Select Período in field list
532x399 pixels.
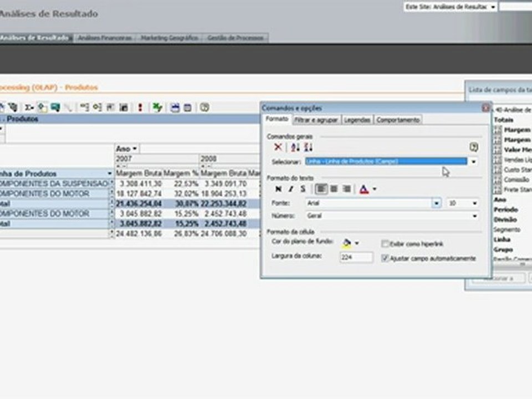[505, 209]
